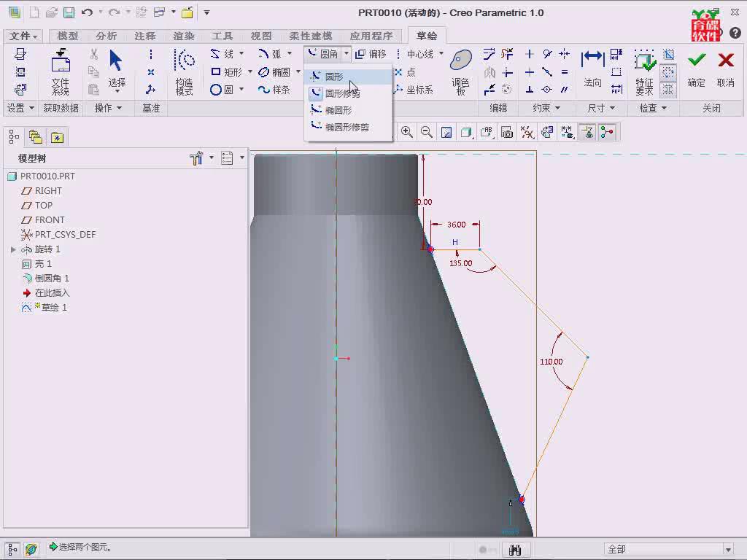Apply the midpoint constraint
This screenshot has width=747, height=560.
(x=547, y=72)
